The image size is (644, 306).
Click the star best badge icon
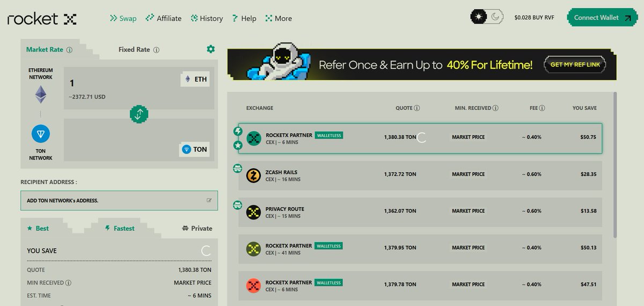238,145
